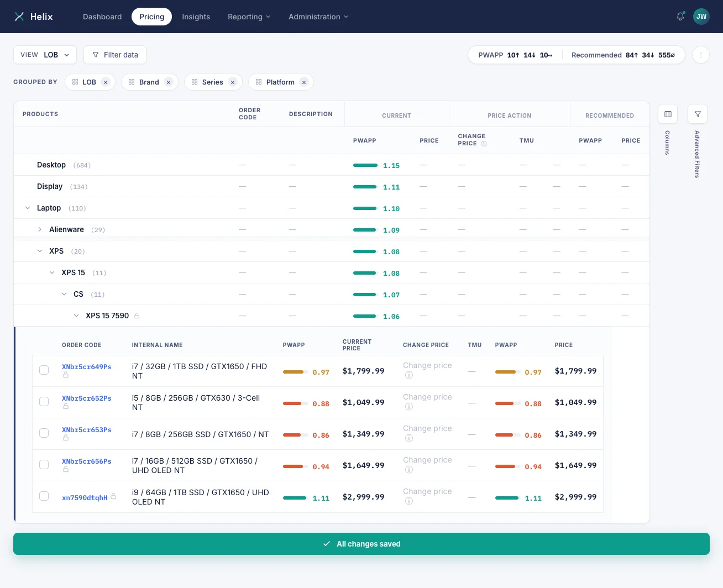
Task: Open the notifications bell
Action: pos(680,17)
